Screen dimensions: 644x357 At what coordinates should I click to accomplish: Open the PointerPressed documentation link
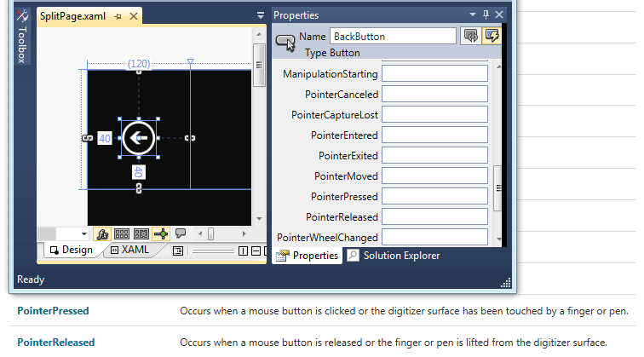pyautogui.click(x=53, y=311)
